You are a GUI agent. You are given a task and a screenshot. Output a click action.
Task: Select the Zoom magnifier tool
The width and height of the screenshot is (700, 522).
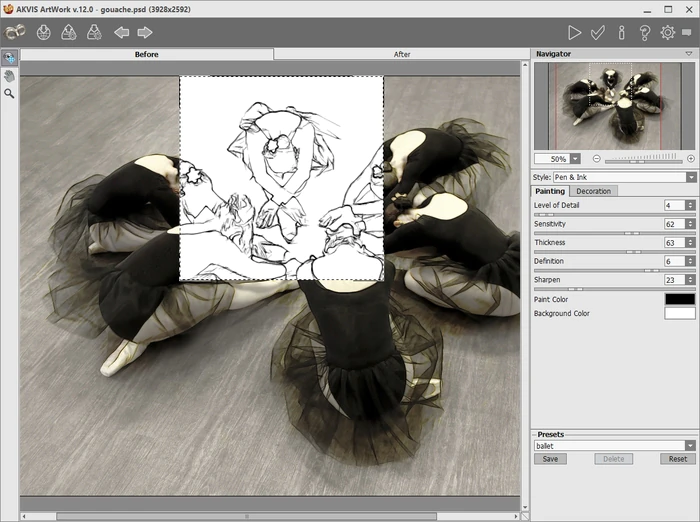(9, 93)
